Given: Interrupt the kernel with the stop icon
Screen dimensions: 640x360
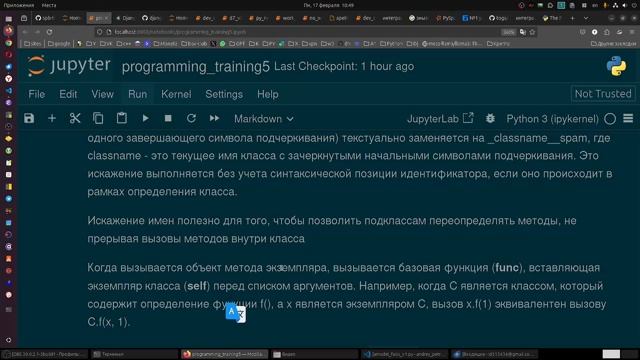Looking at the screenshot, I should 168,118.
